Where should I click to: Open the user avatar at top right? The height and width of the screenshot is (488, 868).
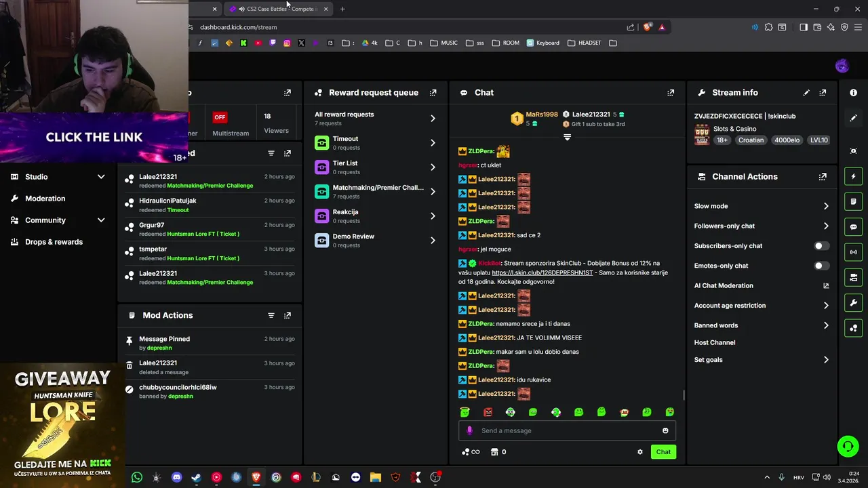coord(842,66)
